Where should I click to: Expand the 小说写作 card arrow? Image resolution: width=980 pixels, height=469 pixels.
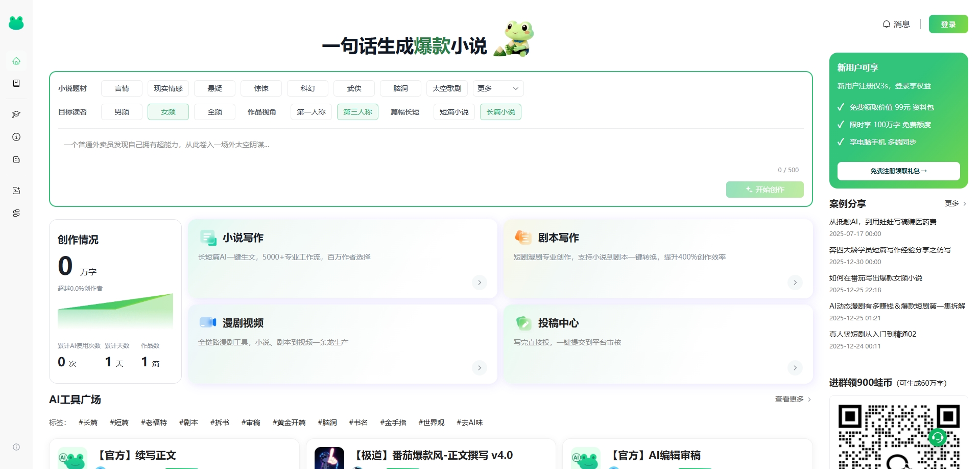pos(480,283)
